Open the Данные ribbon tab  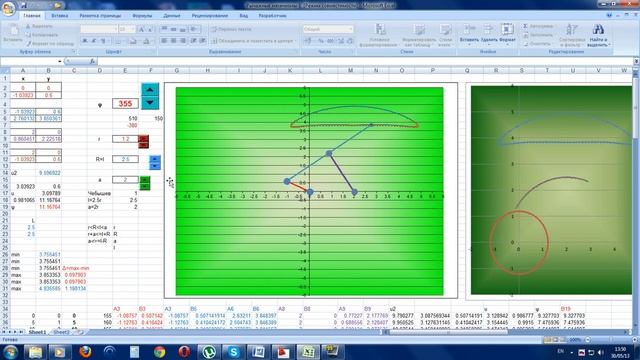[x=172, y=16]
